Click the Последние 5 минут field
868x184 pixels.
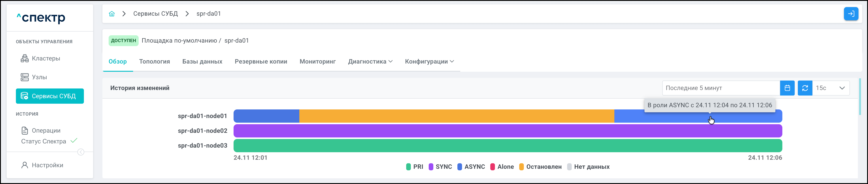(721, 88)
